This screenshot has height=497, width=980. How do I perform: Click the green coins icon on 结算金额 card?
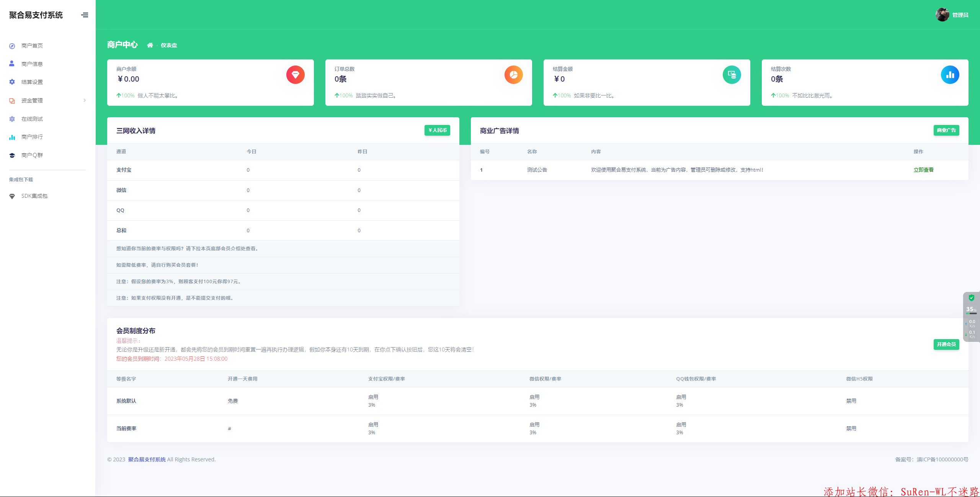(732, 75)
